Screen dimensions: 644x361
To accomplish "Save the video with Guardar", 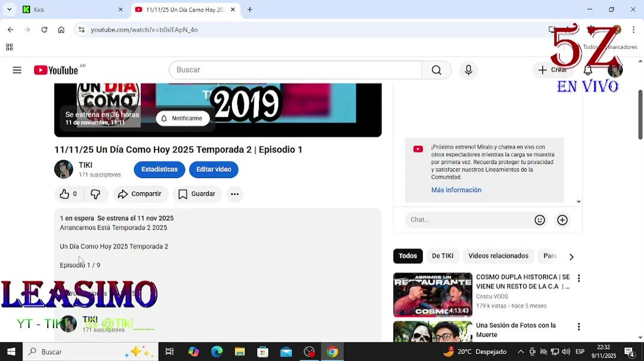I will 197,194.
